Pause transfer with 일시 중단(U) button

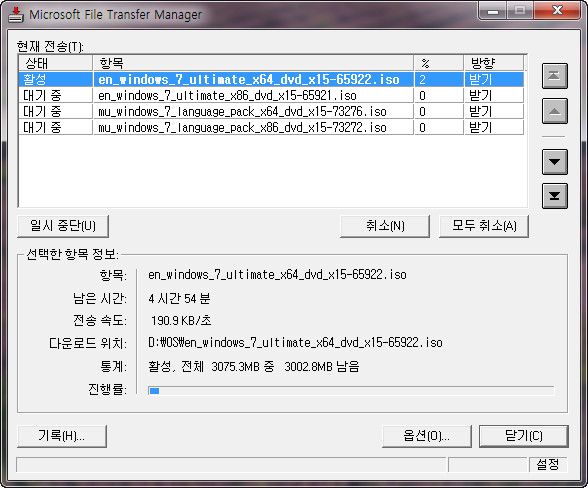click(63, 226)
